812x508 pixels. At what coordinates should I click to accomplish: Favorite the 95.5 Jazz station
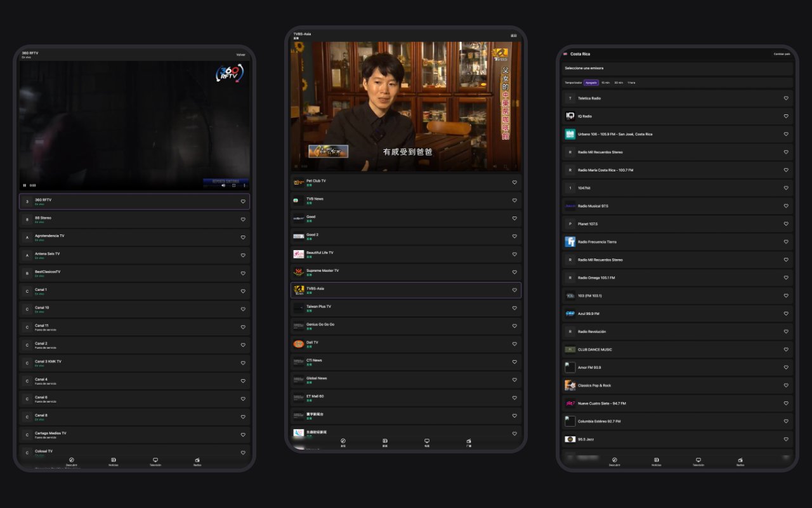click(x=786, y=439)
